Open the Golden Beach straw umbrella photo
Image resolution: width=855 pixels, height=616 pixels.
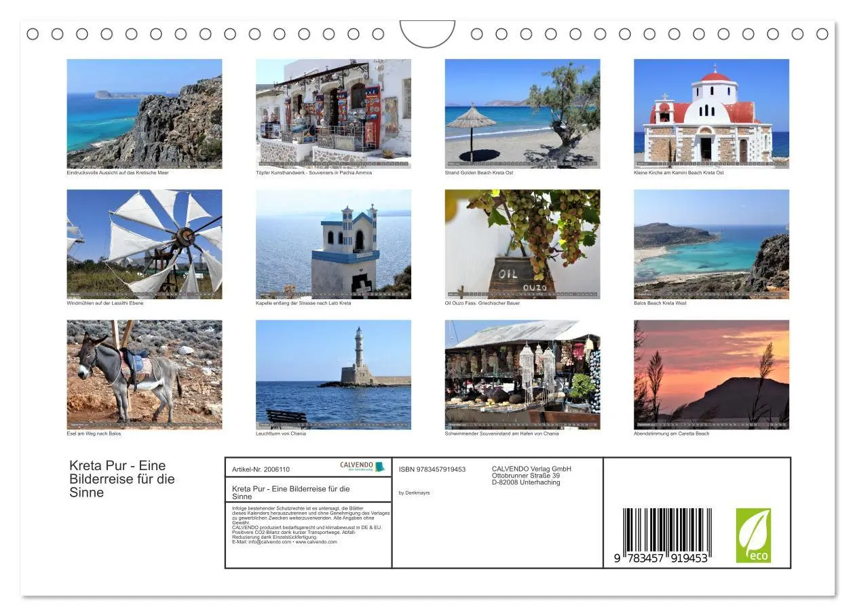(522, 113)
